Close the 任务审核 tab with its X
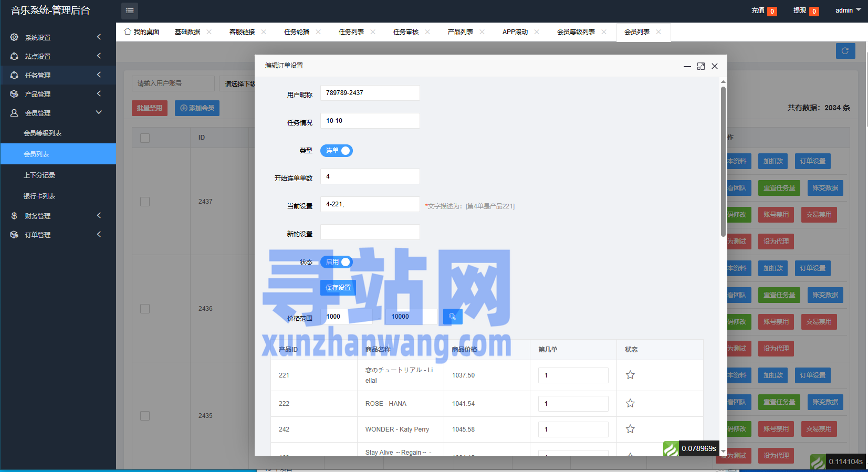This screenshot has width=868, height=472. click(427, 32)
